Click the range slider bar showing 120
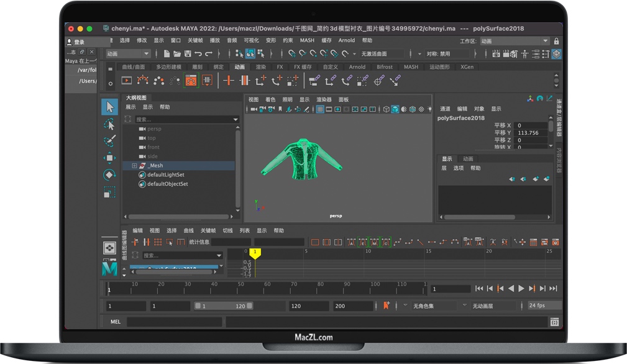The width and height of the screenshot is (627, 364). click(224, 306)
